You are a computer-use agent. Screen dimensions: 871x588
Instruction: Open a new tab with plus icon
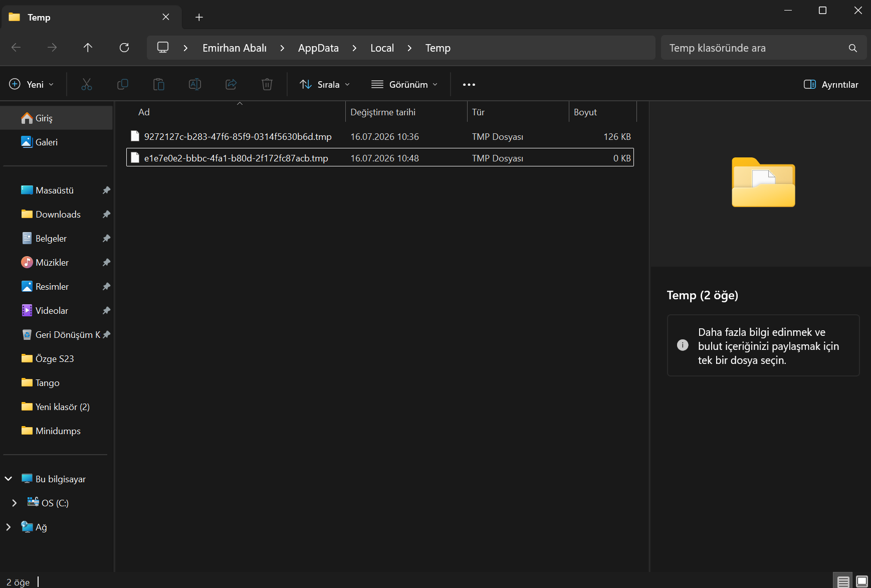click(199, 17)
